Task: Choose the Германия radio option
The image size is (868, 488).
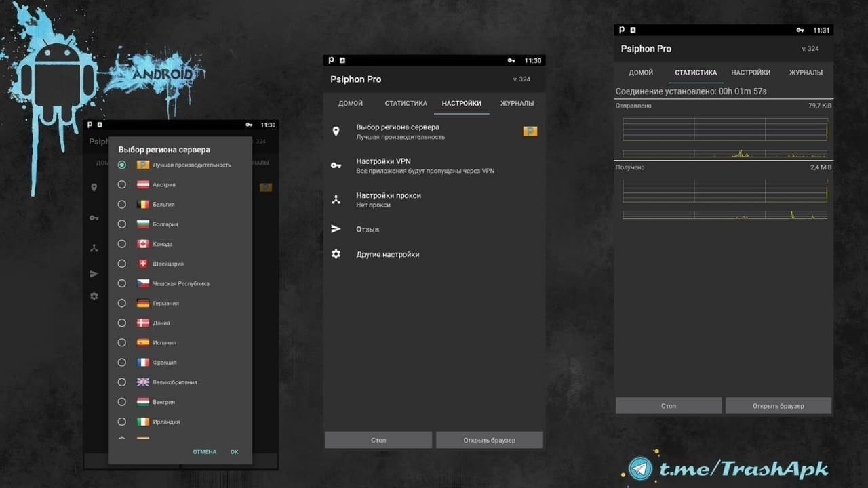Action: (x=122, y=303)
